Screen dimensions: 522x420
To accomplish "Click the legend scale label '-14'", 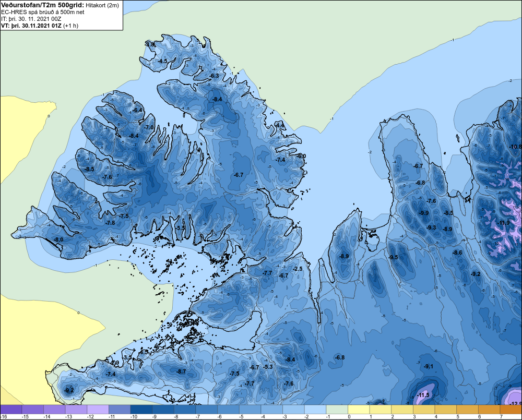I will [47, 417].
